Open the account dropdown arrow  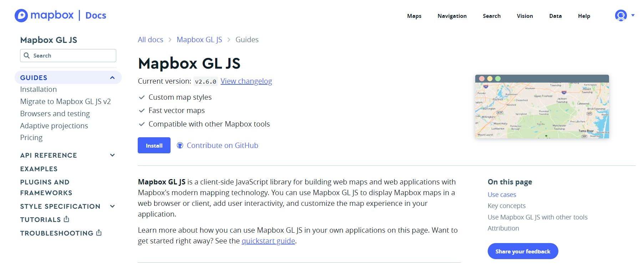[x=633, y=15]
